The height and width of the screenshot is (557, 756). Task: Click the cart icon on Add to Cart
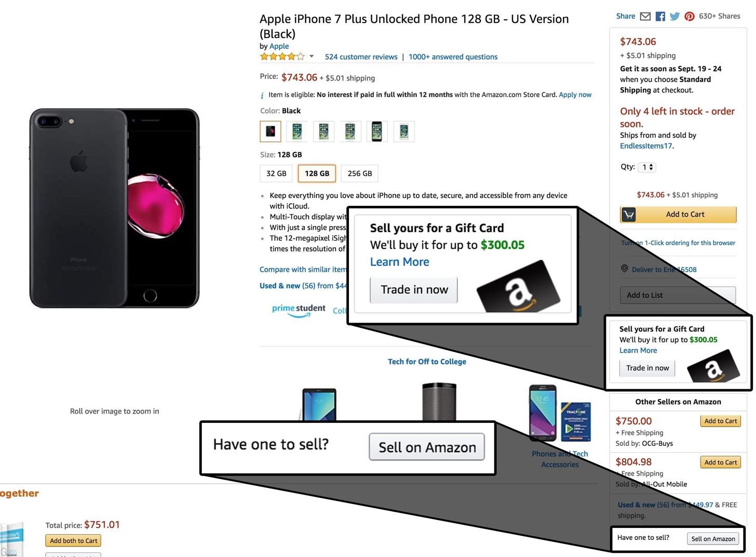click(629, 215)
